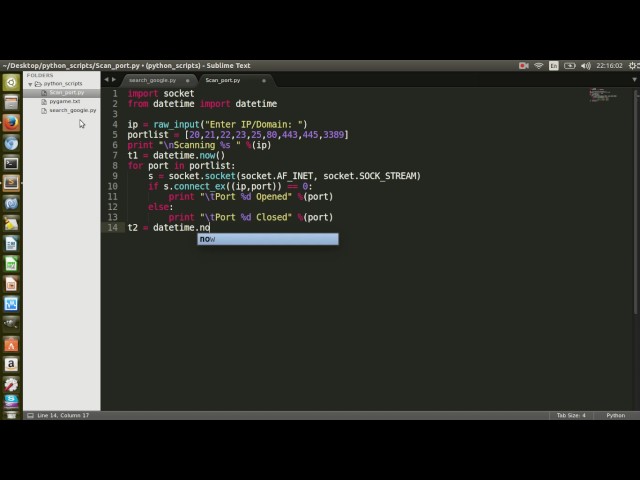Click the 'else:' keyword on line 12

[x=160, y=207]
